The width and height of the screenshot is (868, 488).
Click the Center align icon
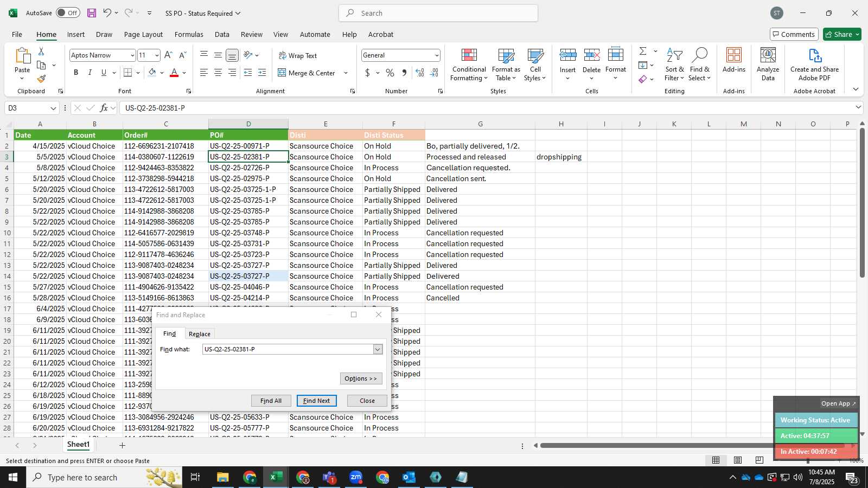(x=218, y=73)
